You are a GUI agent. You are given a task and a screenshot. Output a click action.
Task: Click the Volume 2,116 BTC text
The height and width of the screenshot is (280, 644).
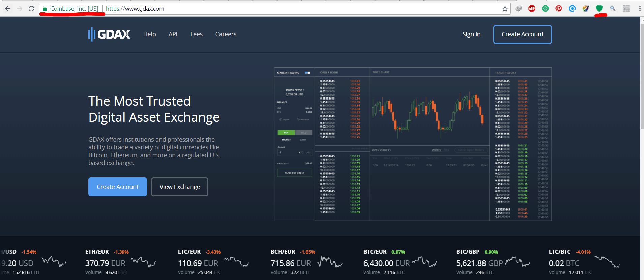coord(384,272)
